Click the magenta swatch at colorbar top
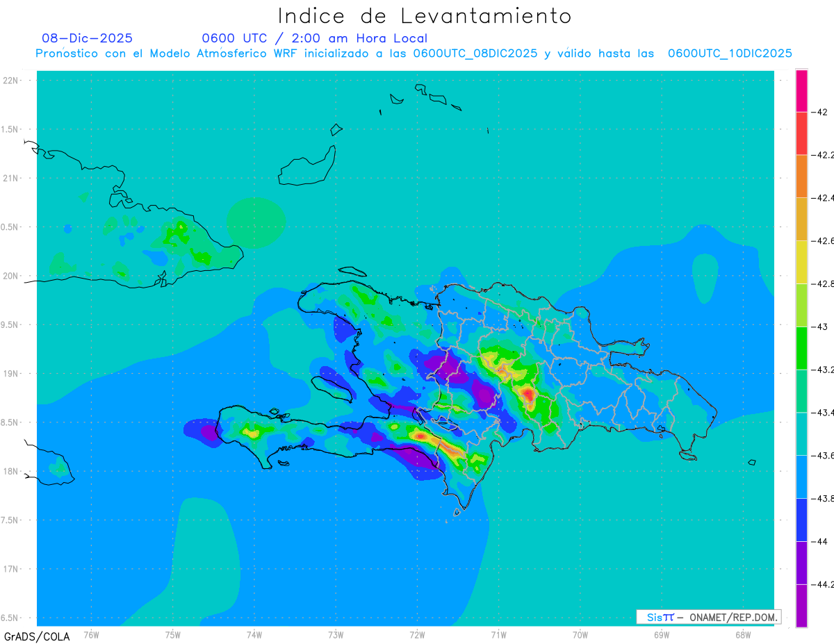Viewport: 834px width, 644px height. (801, 90)
